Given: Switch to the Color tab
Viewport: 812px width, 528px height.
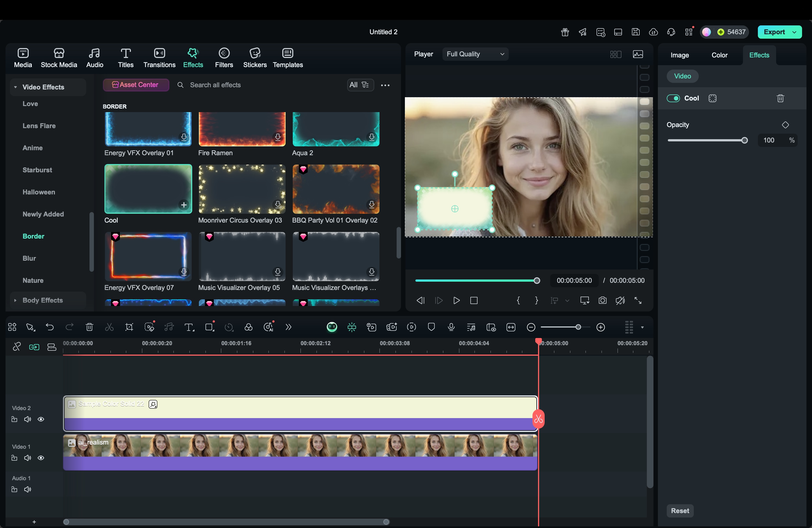Looking at the screenshot, I should tap(719, 55).
